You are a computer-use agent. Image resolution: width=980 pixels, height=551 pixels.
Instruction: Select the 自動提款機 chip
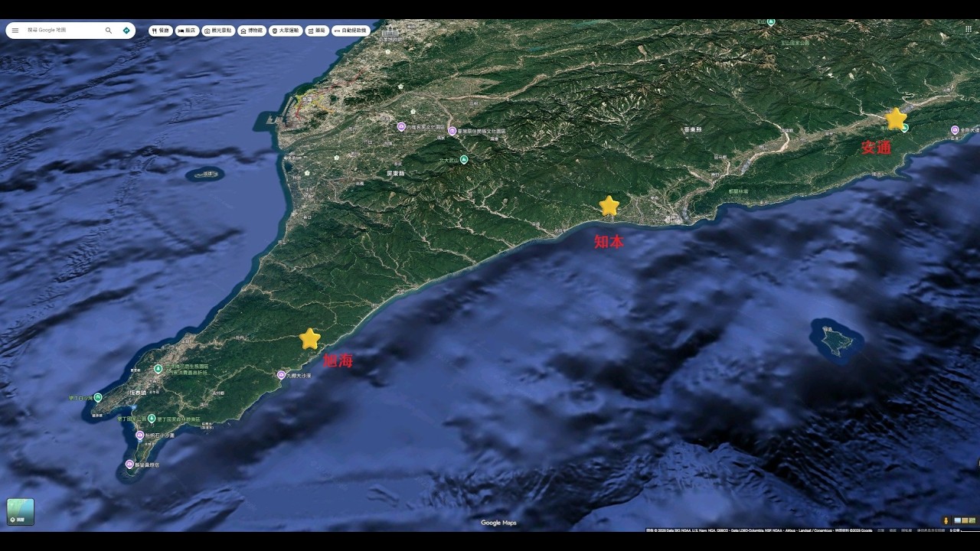pos(351,31)
